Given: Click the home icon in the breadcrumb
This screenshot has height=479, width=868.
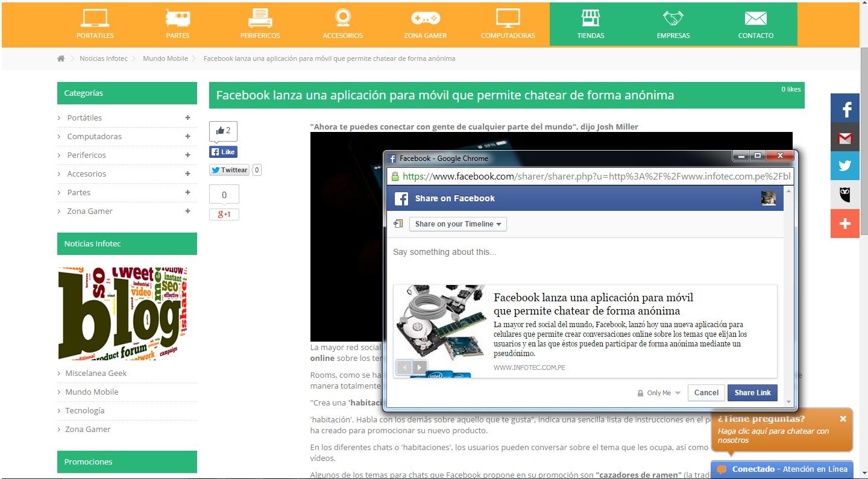Looking at the screenshot, I should point(61,58).
